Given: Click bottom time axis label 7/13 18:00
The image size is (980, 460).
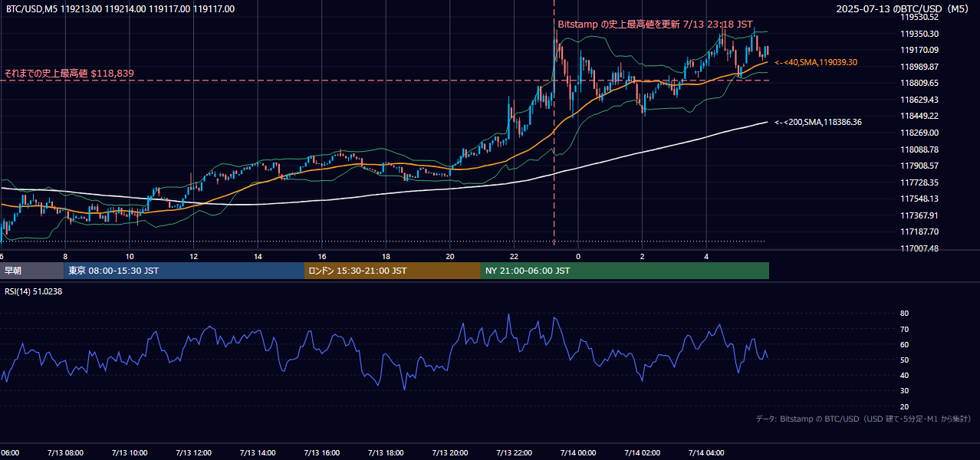Looking at the screenshot, I should pos(386,453).
